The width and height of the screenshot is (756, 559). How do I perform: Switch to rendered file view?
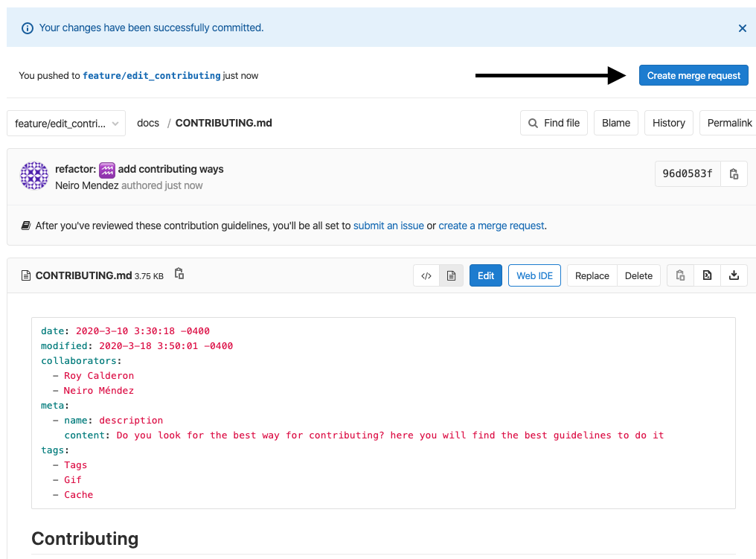[451, 275]
